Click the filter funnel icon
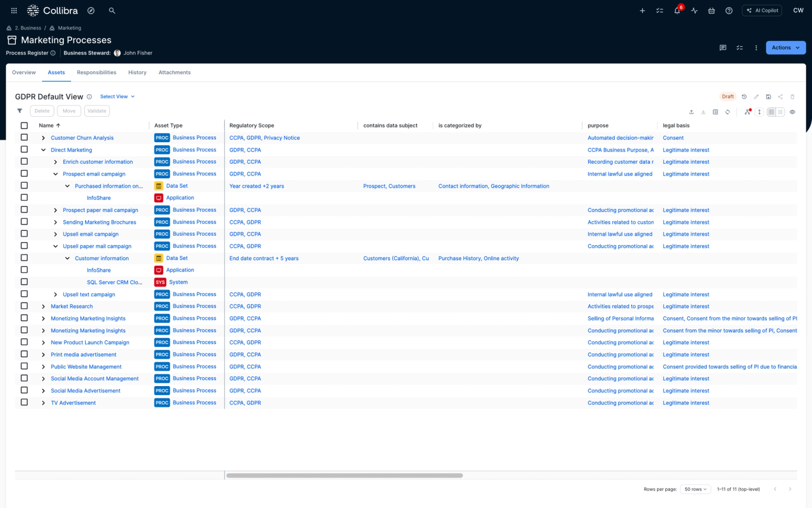812x508 pixels. click(x=20, y=111)
